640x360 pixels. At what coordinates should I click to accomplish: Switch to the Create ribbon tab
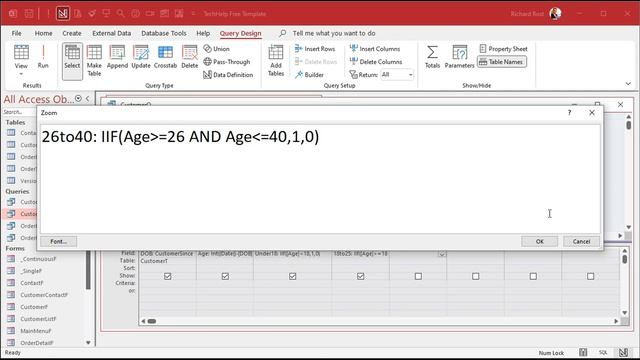(x=72, y=33)
